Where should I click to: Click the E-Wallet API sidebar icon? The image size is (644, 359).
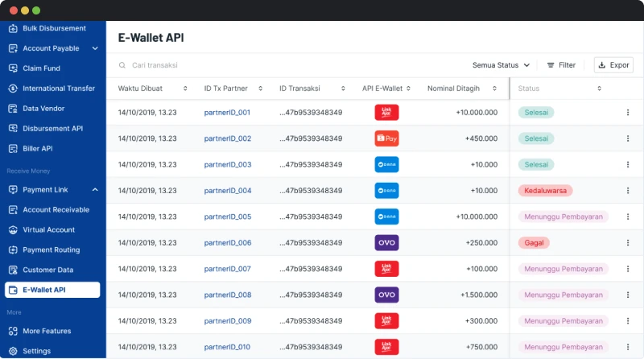click(13, 290)
